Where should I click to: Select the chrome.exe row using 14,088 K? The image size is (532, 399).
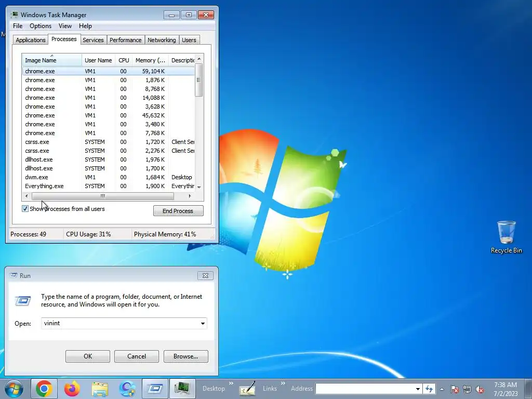tap(109, 98)
